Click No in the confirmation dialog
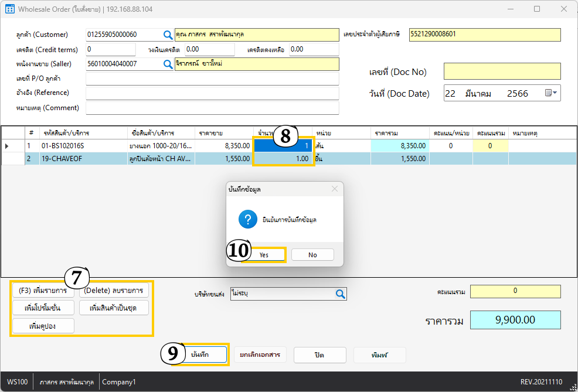This screenshot has height=392, width=578. pyautogui.click(x=312, y=255)
